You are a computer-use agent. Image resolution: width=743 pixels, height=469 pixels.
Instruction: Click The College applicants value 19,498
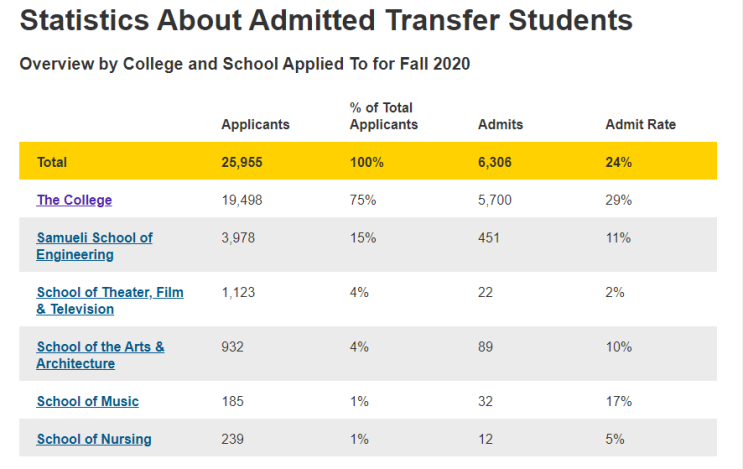click(x=242, y=200)
